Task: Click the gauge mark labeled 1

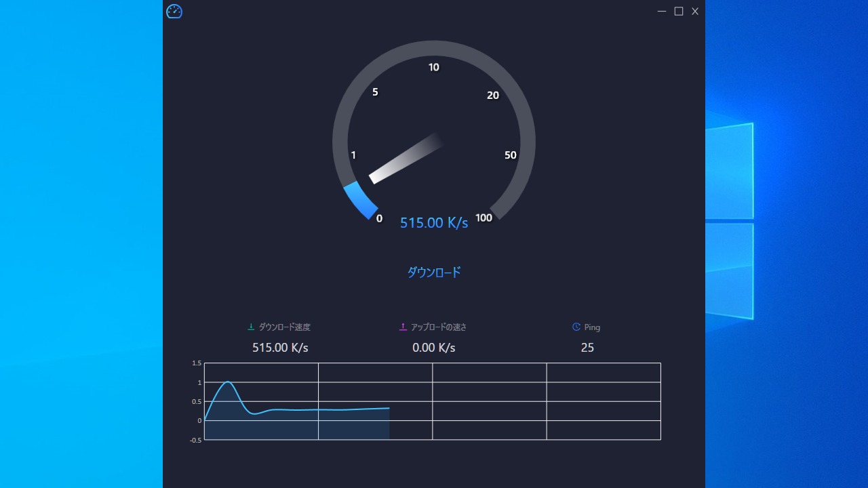Action: click(x=353, y=155)
